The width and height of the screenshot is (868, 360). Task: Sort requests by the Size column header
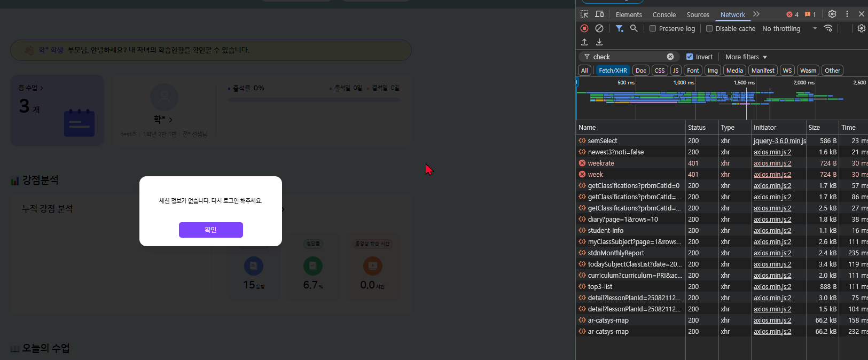tap(822, 127)
